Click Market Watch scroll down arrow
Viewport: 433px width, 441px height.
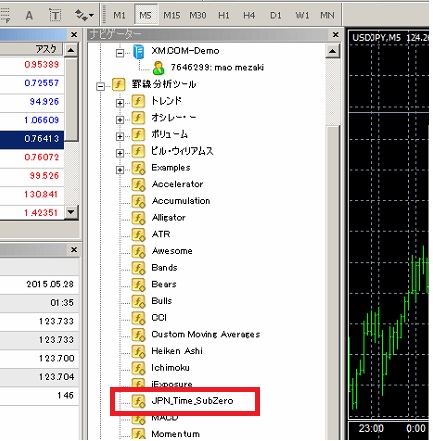pos(71,212)
